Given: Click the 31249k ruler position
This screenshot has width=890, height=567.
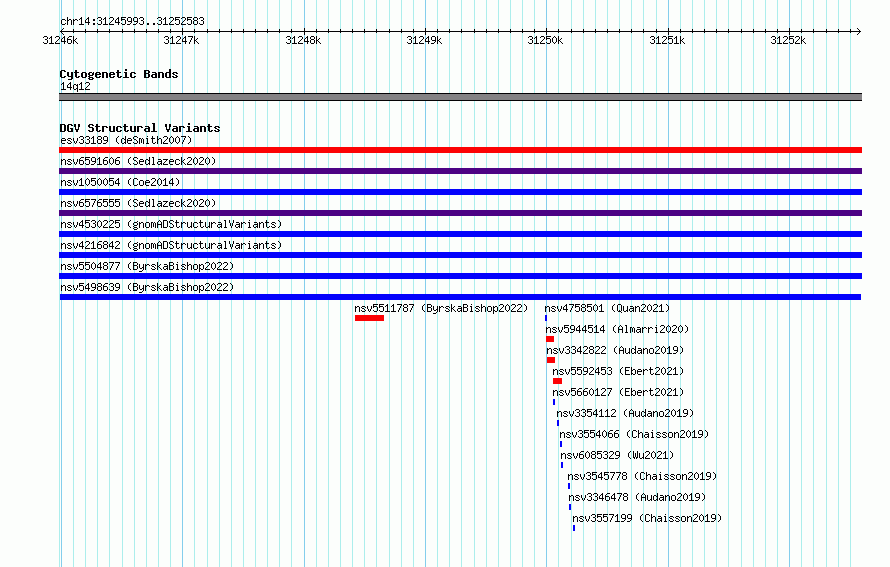Looking at the screenshot, I should coord(425,40).
